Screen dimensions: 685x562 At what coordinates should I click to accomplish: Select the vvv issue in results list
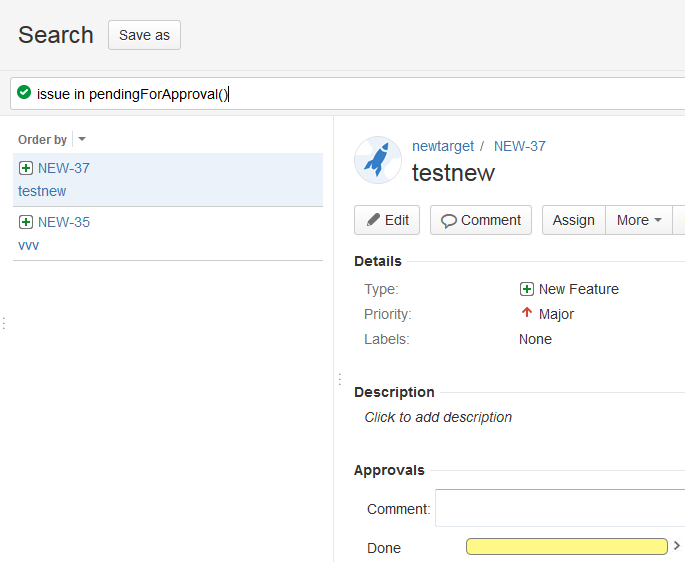pyautogui.click(x=29, y=244)
